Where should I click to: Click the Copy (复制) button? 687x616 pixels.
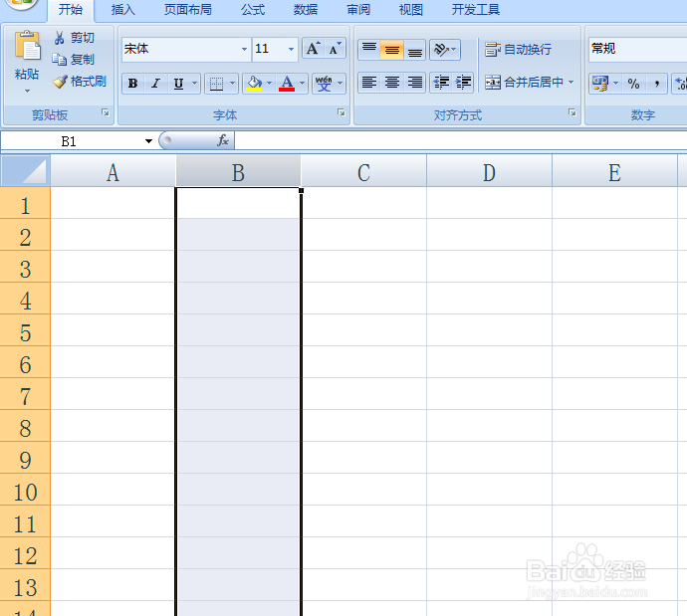(x=73, y=59)
